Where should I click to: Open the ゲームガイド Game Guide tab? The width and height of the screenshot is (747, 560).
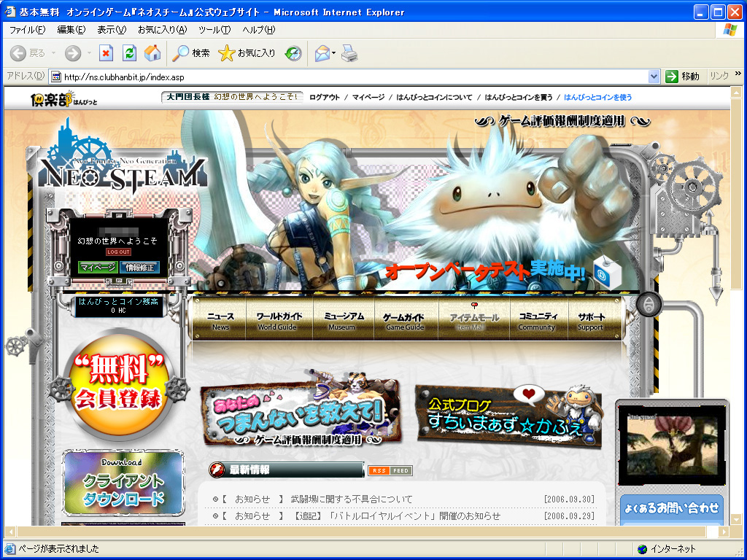click(405, 321)
